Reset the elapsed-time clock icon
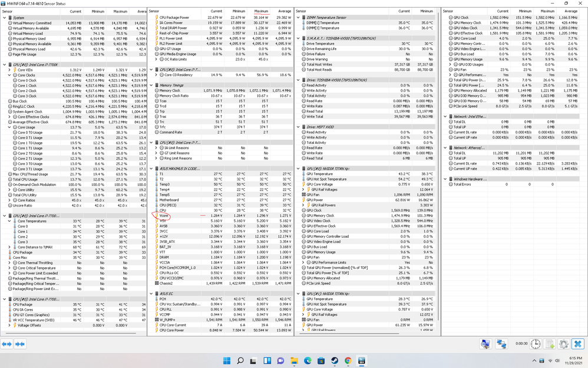Screen dimensions: 588x368 click(x=536, y=344)
